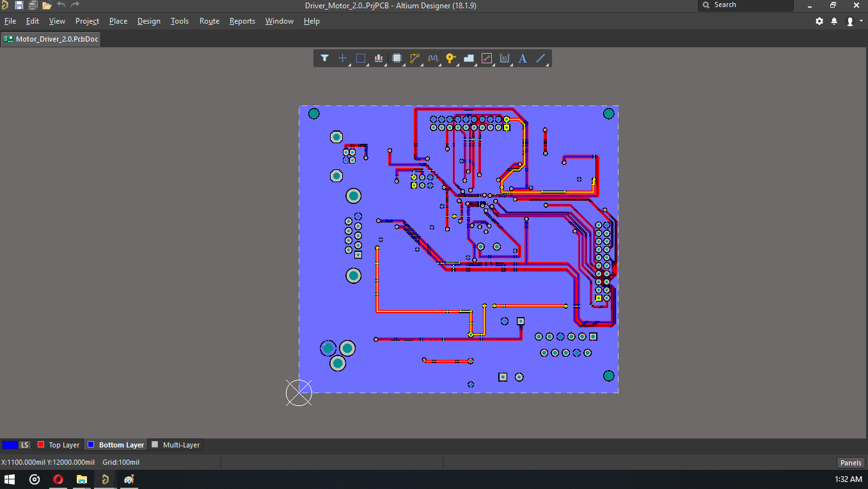Screen dimensions: 868x489
Task: Click the Search box in title bar
Action: (x=748, y=5)
